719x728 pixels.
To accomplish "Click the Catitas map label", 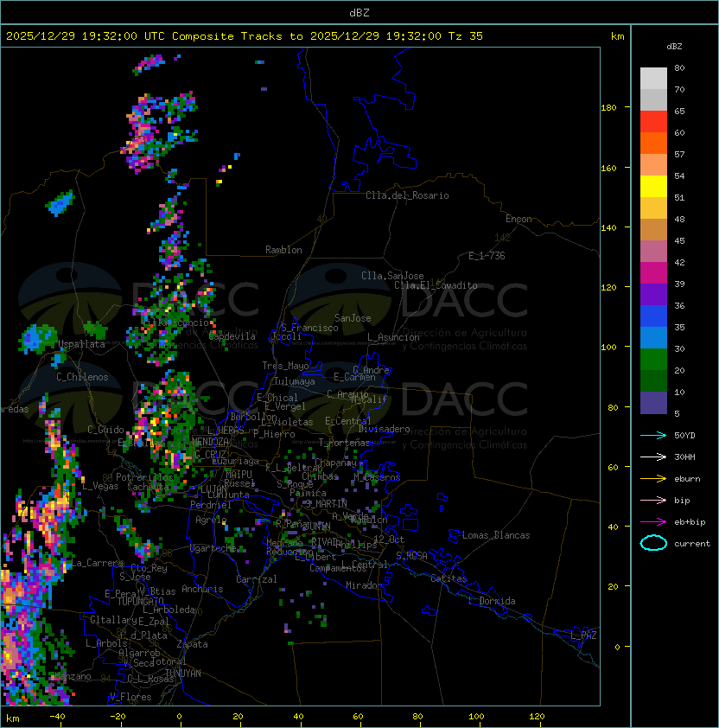I will point(449,578).
